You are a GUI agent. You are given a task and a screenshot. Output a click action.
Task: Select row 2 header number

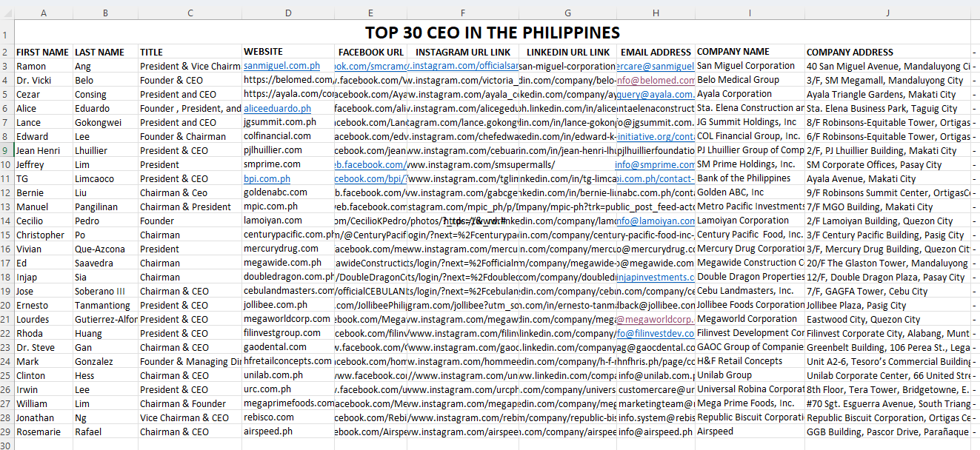[7, 52]
